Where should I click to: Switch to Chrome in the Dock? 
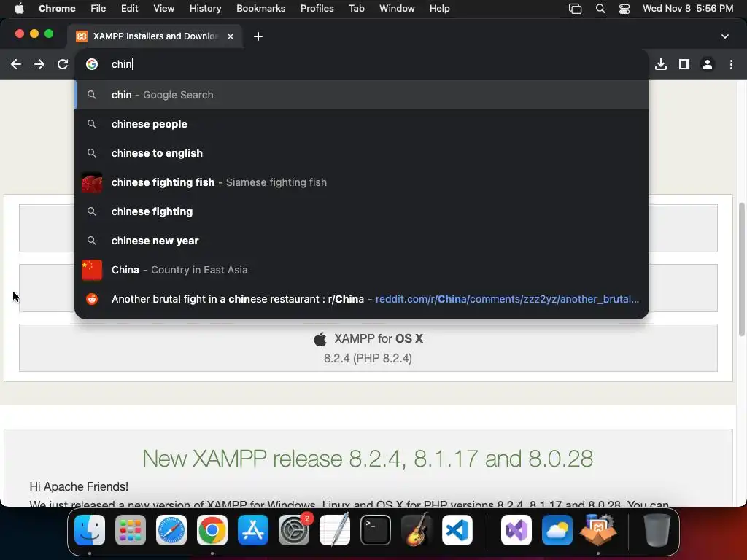pos(212,530)
